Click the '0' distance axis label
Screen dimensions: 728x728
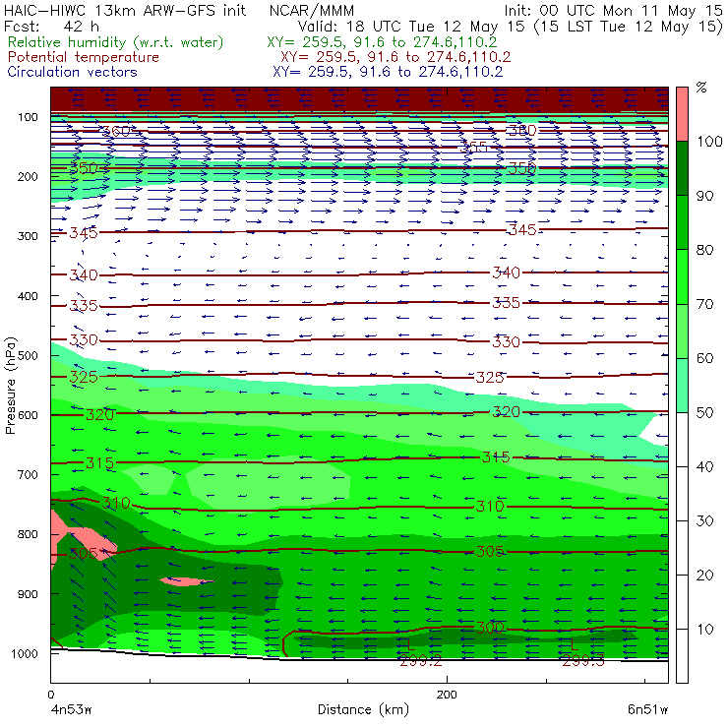tap(50, 695)
